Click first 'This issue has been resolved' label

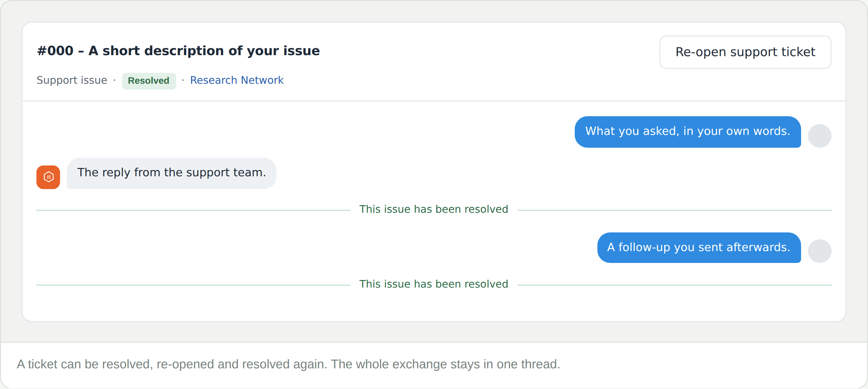(434, 209)
